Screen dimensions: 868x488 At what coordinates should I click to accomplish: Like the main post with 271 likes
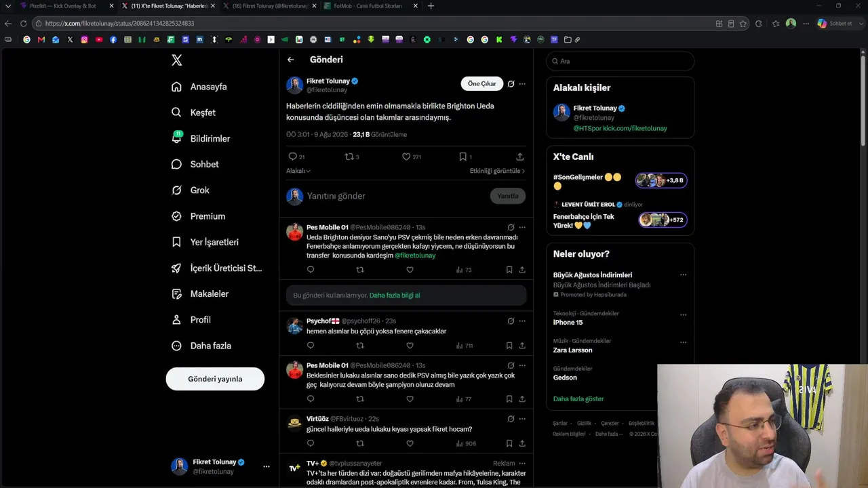pos(406,157)
